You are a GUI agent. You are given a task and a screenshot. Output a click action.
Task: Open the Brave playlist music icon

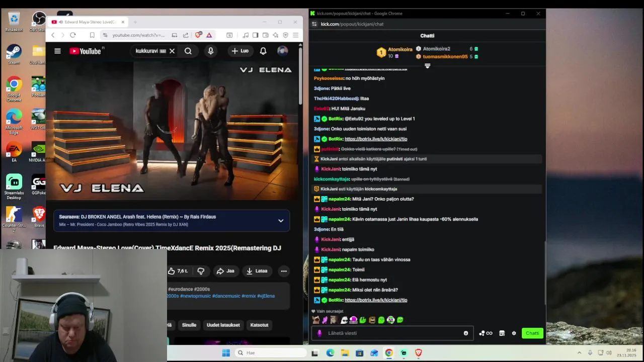click(x=246, y=35)
